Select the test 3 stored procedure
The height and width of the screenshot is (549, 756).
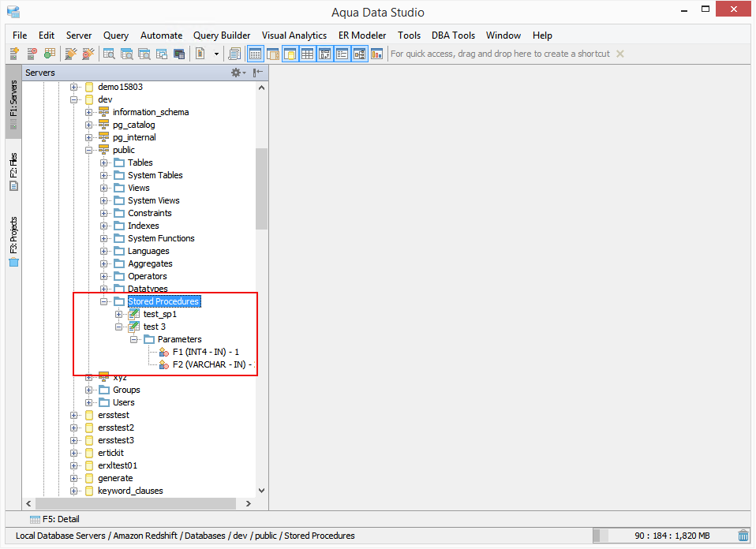tap(155, 327)
